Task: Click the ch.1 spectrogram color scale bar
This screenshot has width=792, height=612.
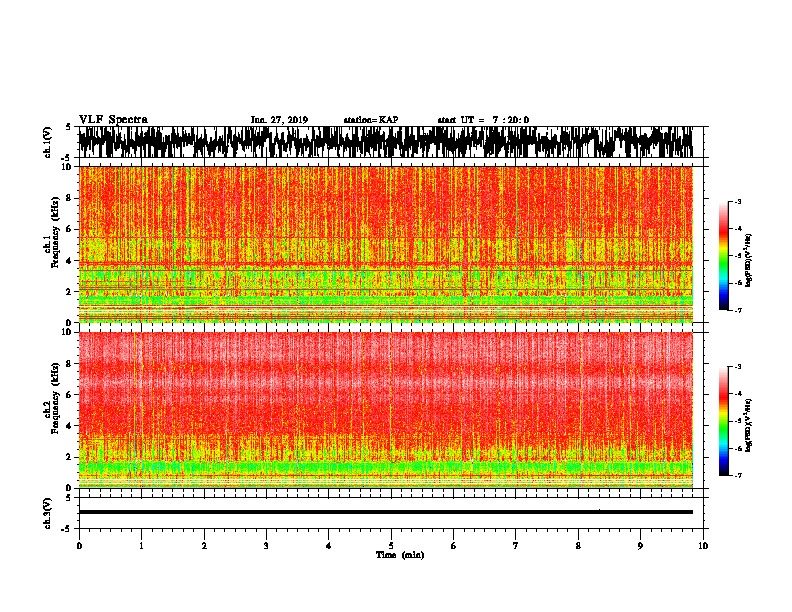Action: click(x=723, y=256)
